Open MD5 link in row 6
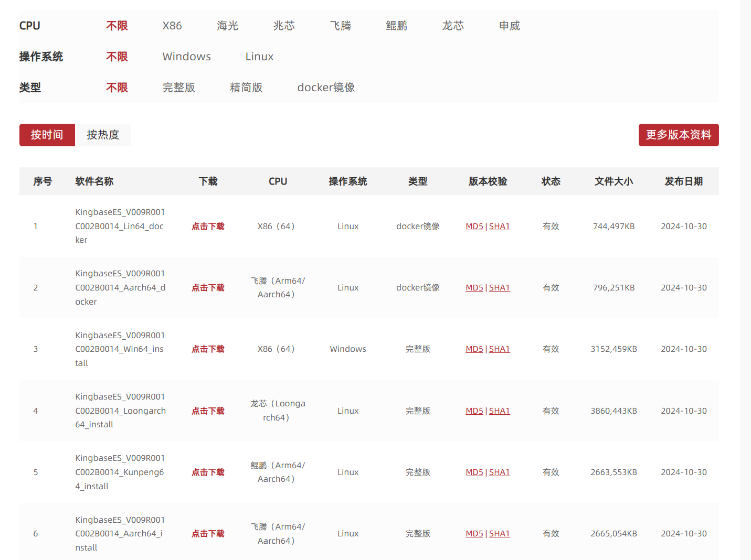The width and height of the screenshot is (751, 560). click(474, 534)
